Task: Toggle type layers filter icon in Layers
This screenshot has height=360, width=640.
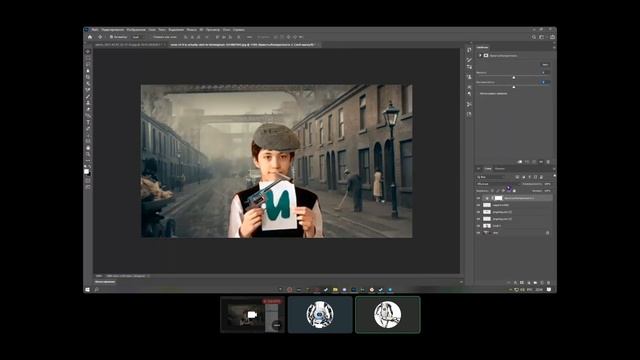Action: coord(529,177)
